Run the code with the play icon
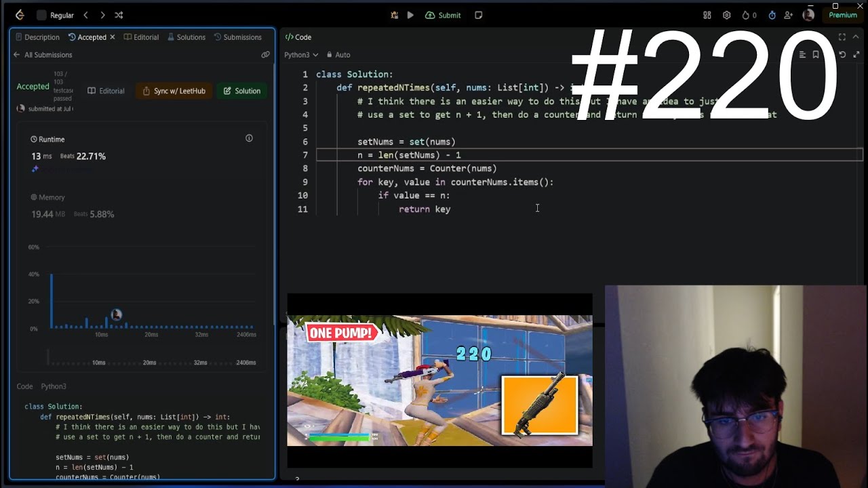868x488 pixels. click(410, 15)
